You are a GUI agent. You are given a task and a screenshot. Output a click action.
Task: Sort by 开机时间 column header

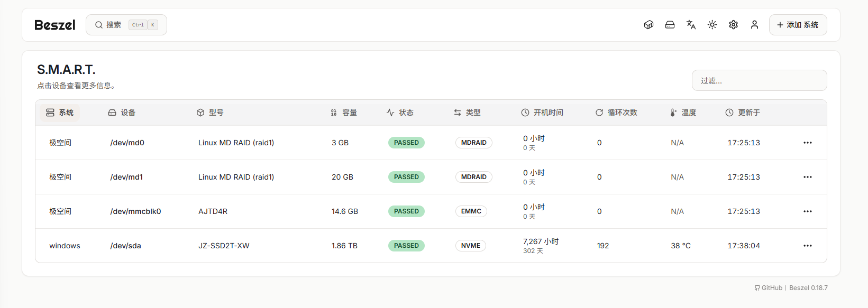(542, 113)
